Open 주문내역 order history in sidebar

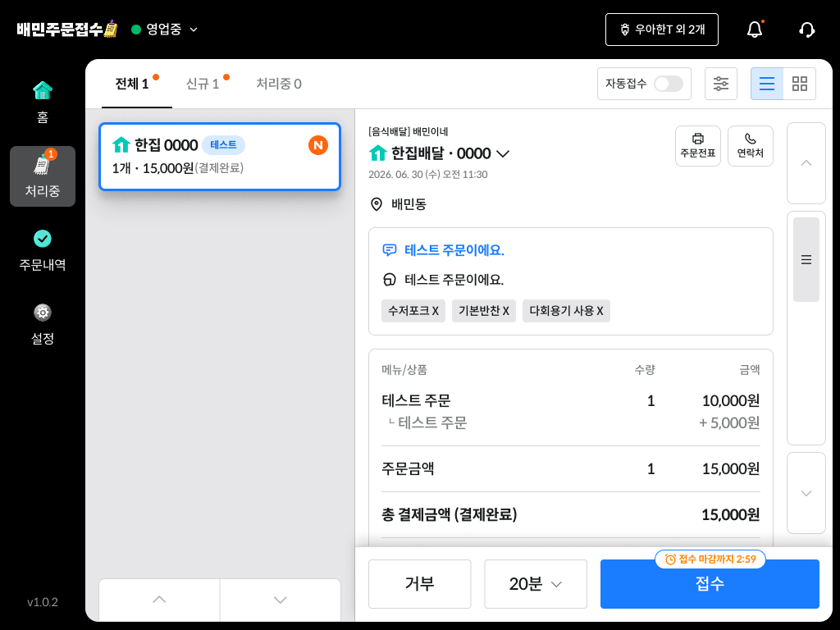pyautogui.click(x=43, y=250)
